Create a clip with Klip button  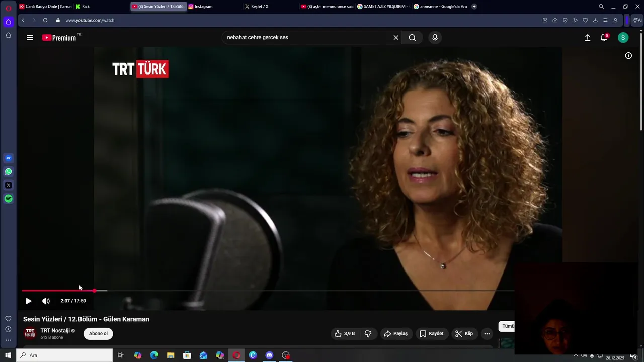point(464,334)
